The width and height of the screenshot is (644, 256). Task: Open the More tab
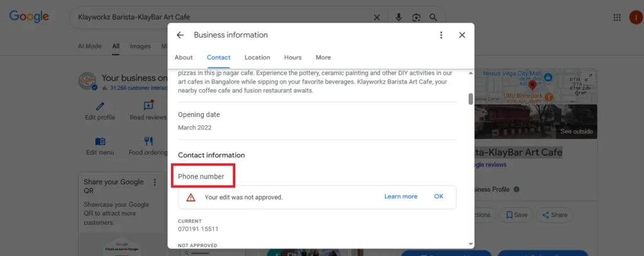point(323,57)
